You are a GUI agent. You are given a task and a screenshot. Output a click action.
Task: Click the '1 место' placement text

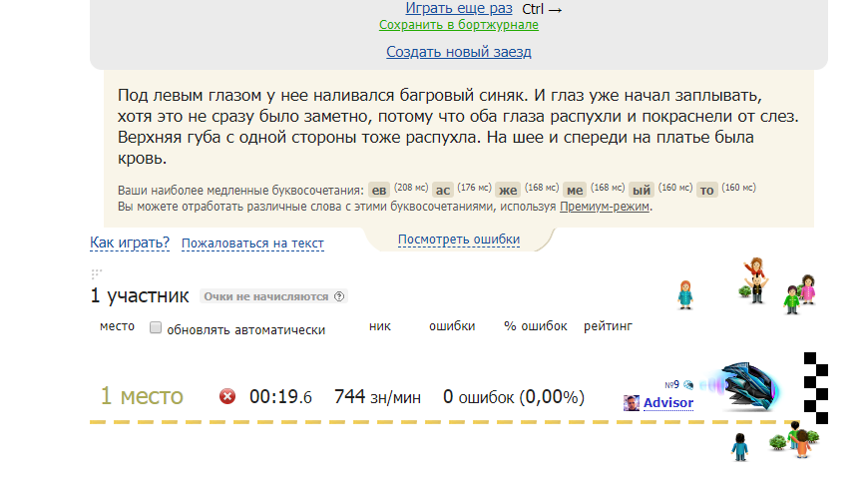coord(142,396)
